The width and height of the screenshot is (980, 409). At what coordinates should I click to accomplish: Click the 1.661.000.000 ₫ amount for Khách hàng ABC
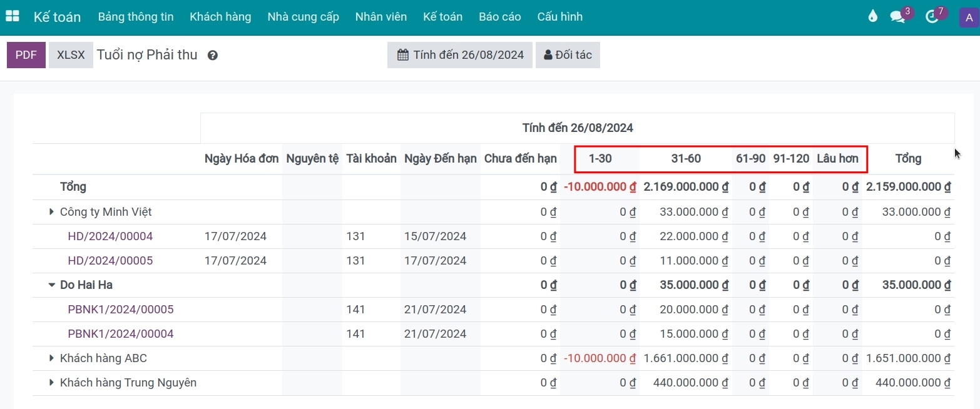[686, 358]
